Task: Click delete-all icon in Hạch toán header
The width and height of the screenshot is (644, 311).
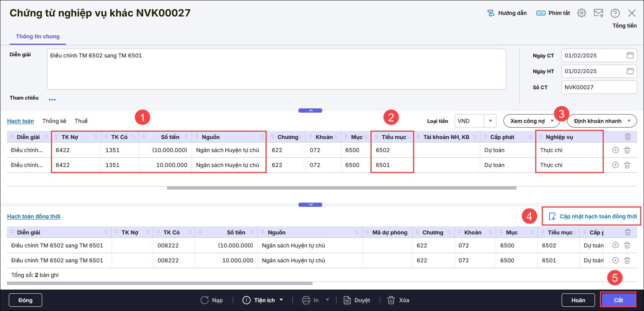Action: pyautogui.click(x=628, y=137)
